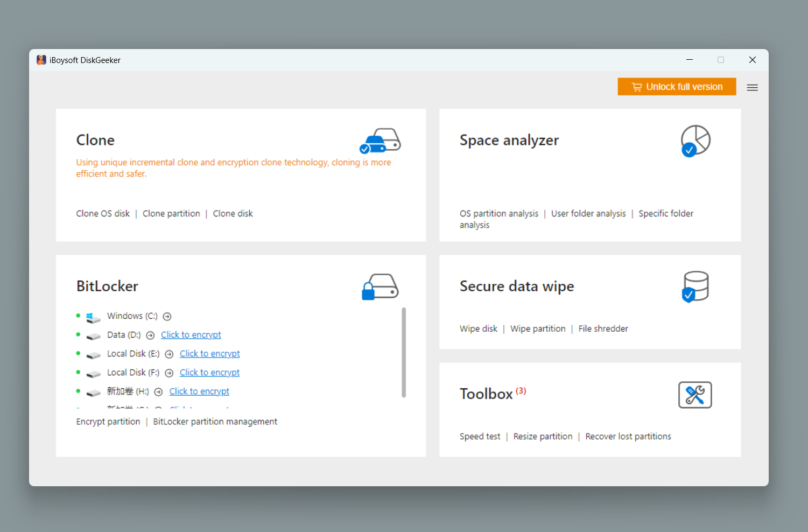This screenshot has width=808, height=532.
Task: Open the hamburger menu
Action: point(753,87)
